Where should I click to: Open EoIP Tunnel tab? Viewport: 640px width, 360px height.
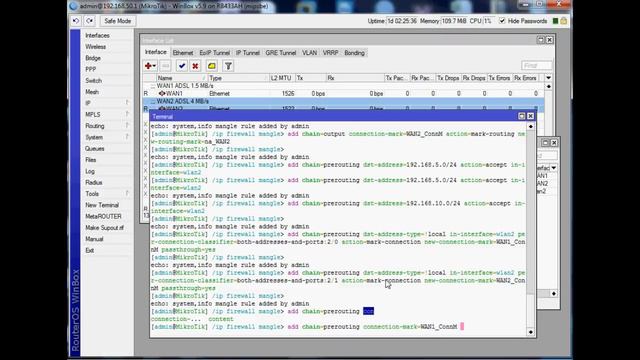tap(215, 53)
